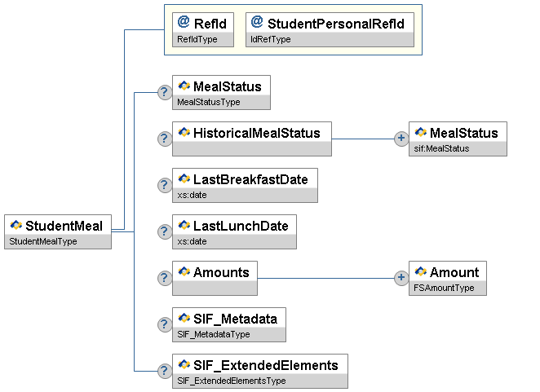540x392 pixels.
Task: Click the HistoricalMealStatus element icon
Action: 184,132
